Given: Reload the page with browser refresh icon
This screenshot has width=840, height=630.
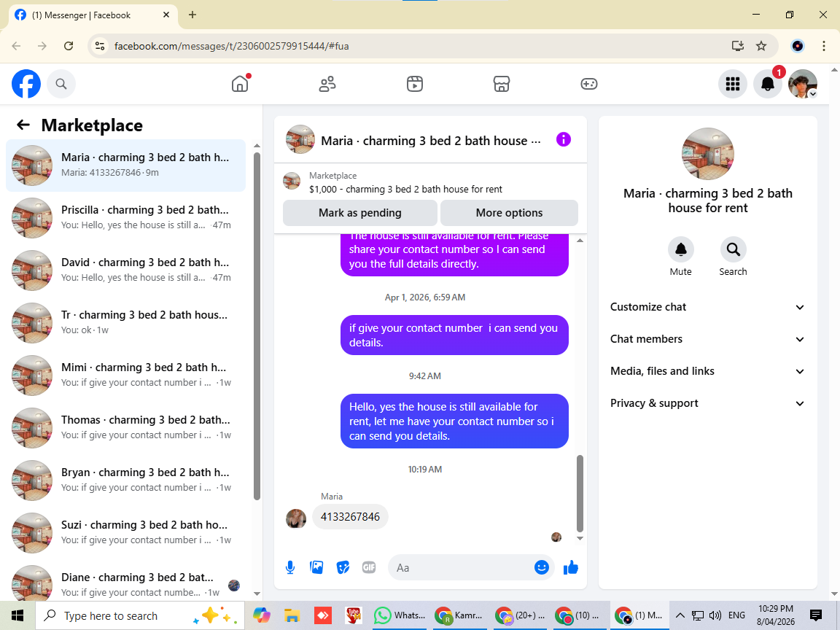Looking at the screenshot, I should pyautogui.click(x=69, y=46).
